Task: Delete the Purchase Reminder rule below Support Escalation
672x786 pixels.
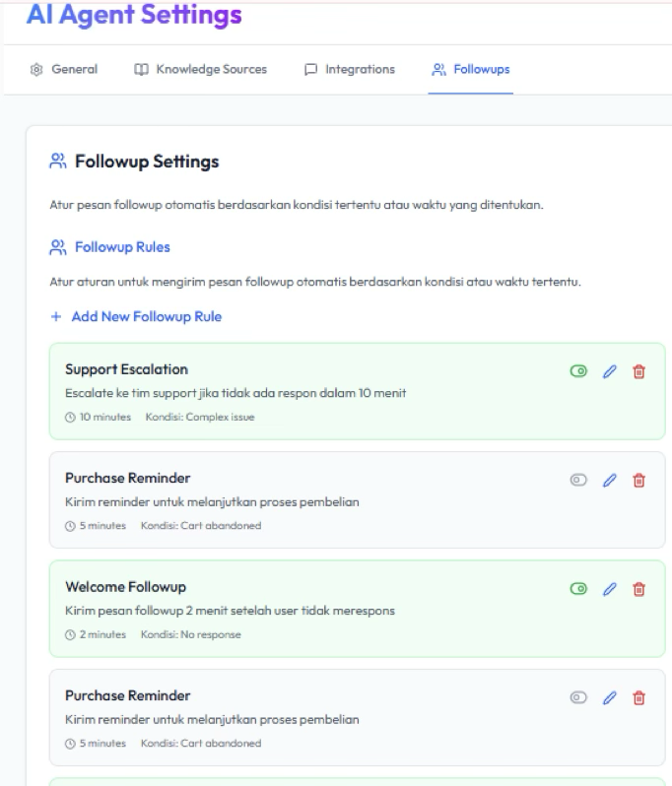Action: click(x=638, y=481)
